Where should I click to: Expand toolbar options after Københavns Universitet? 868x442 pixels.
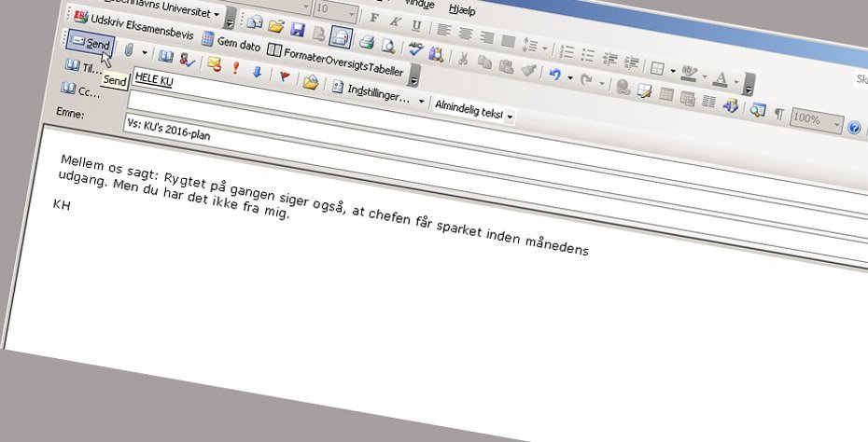(x=230, y=19)
